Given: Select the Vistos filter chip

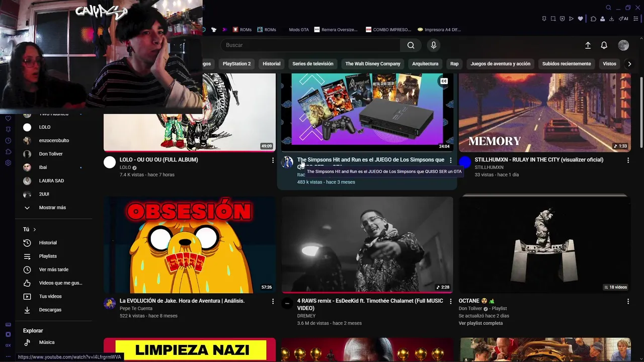Looking at the screenshot, I should pos(609,64).
